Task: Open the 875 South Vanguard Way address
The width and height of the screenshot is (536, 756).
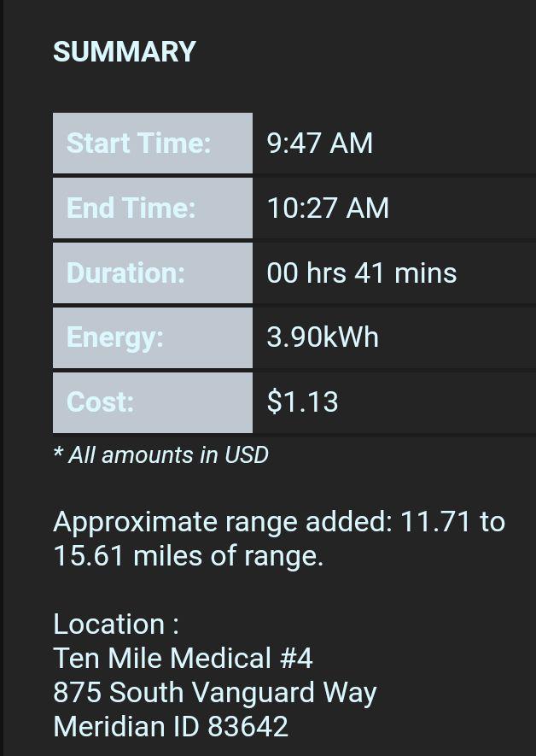Action: tap(214, 693)
